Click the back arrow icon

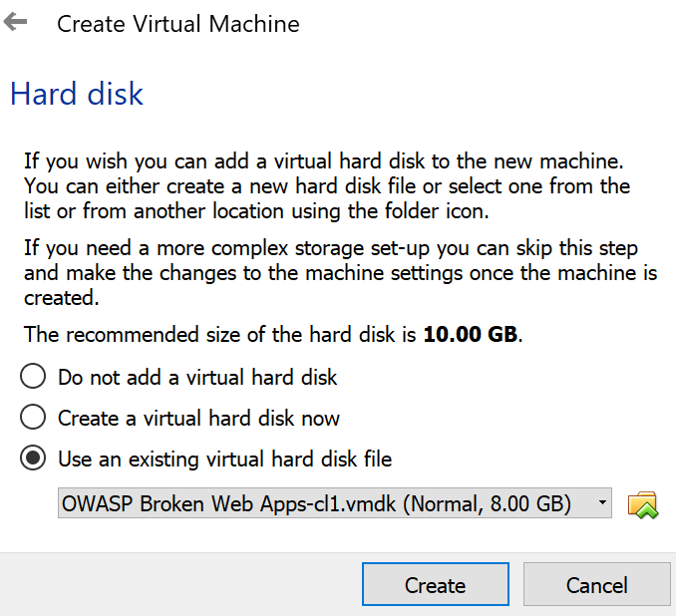16,22
